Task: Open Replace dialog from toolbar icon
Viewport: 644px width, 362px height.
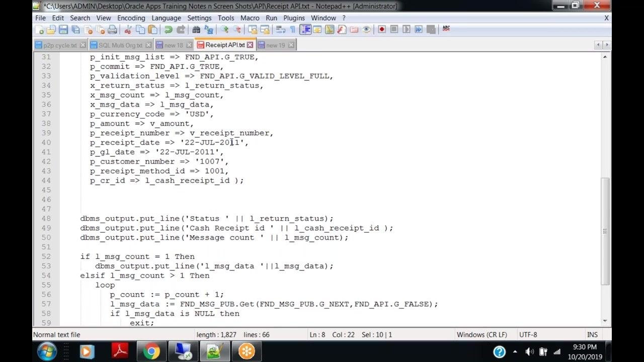Action: pyautogui.click(x=209, y=29)
